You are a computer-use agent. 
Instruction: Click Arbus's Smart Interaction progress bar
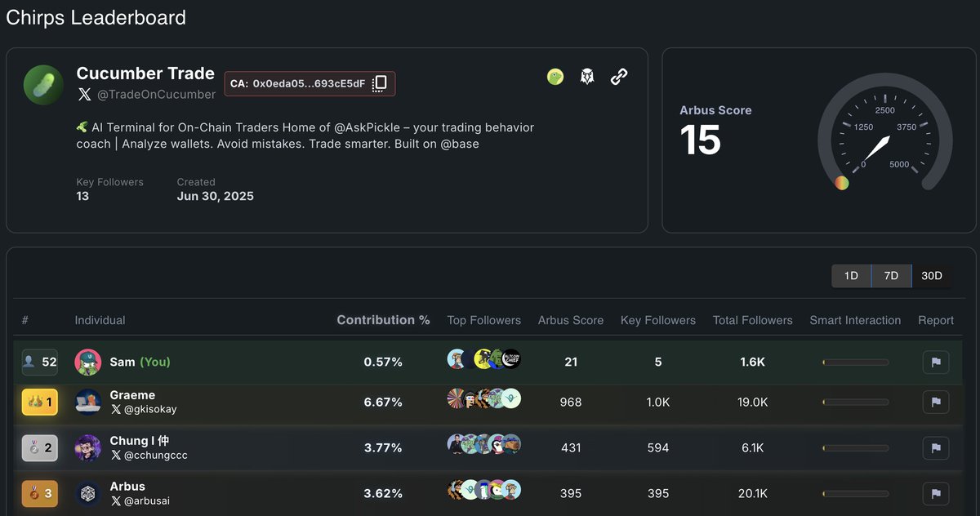tap(855, 493)
